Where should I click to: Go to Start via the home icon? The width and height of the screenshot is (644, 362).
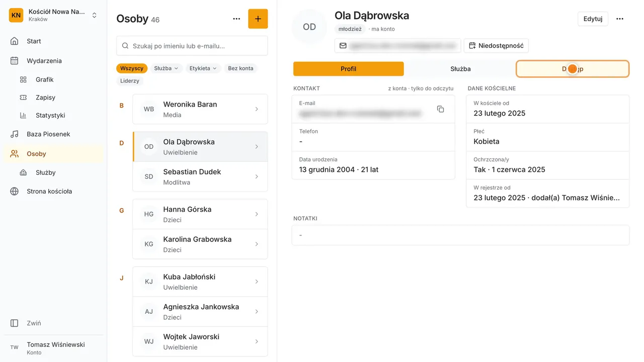[15, 41]
